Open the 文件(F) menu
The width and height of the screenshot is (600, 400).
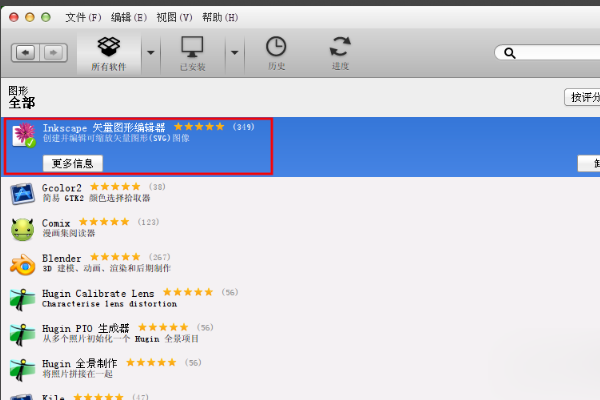[83, 17]
